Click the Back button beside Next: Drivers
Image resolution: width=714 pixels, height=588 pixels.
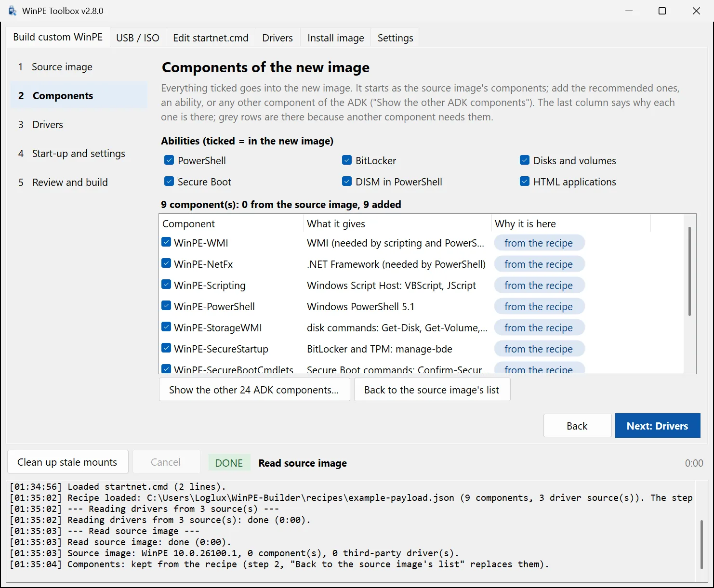577,426
